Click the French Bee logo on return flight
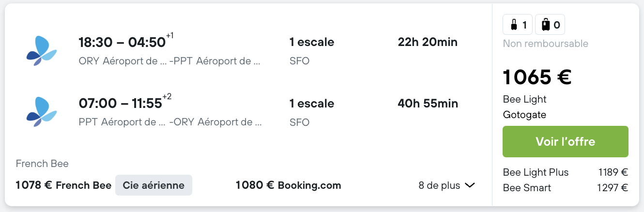Screen dimensions: 644x212 pos(42,112)
